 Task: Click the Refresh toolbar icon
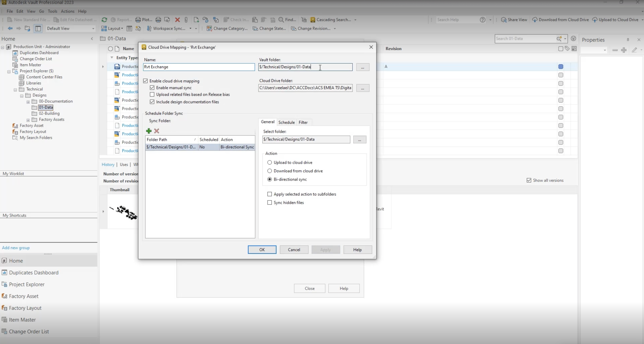[x=104, y=20]
